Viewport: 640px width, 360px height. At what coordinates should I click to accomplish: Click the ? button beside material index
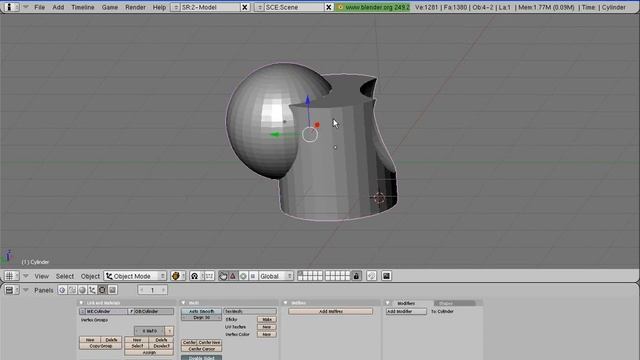[x=169, y=331]
